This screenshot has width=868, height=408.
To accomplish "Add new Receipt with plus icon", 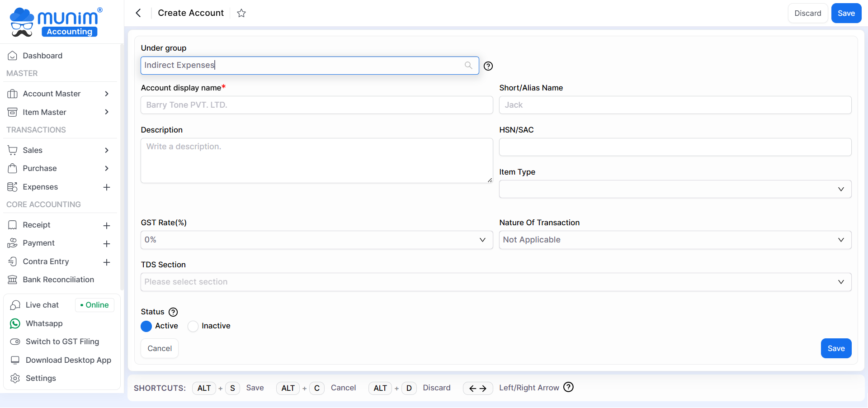I will [107, 225].
